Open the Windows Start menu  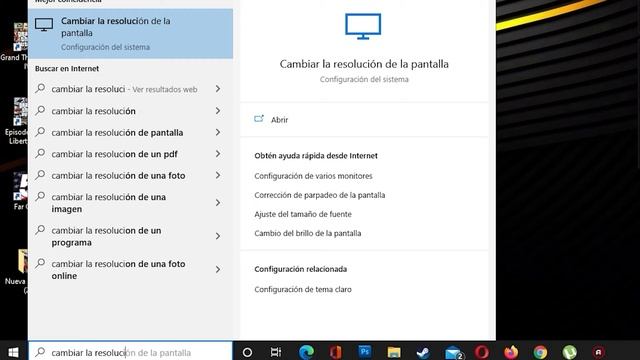[13, 352]
